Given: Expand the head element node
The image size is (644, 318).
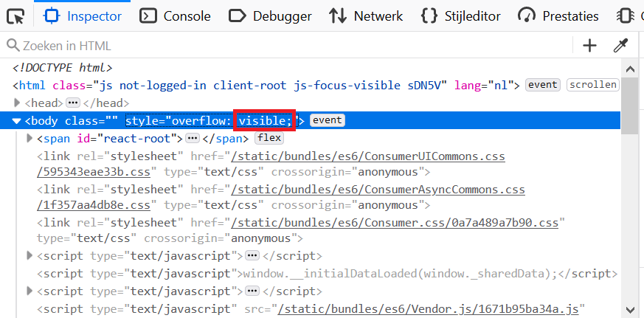Looking at the screenshot, I should [x=18, y=103].
